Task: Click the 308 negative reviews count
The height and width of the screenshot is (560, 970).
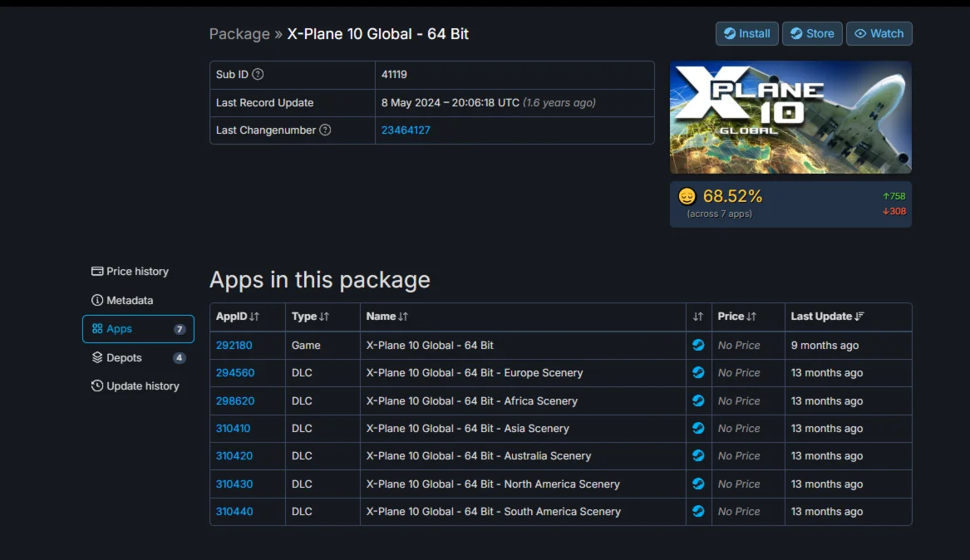Action: (894, 211)
